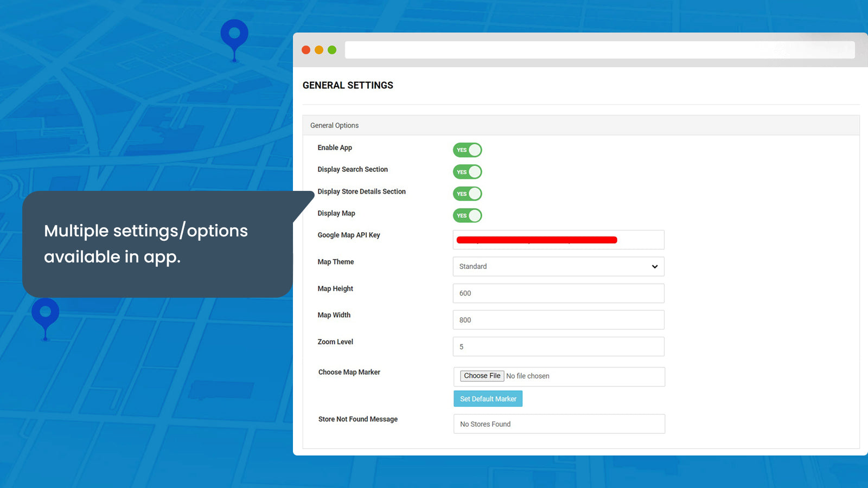Click the Store Not Found Message text field

(x=559, y=423)
